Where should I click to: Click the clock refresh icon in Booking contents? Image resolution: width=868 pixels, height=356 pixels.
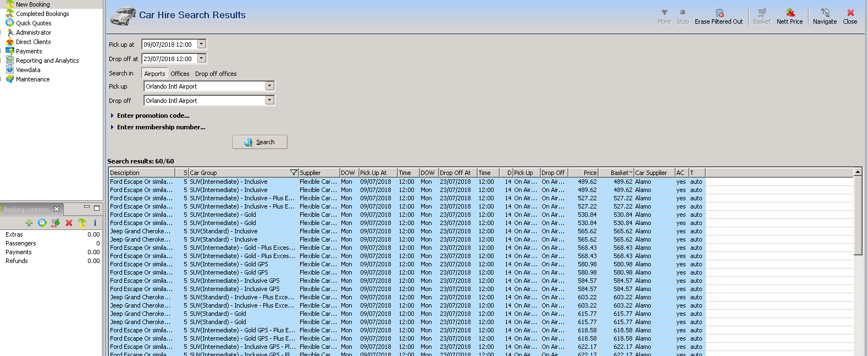point(42,223)
